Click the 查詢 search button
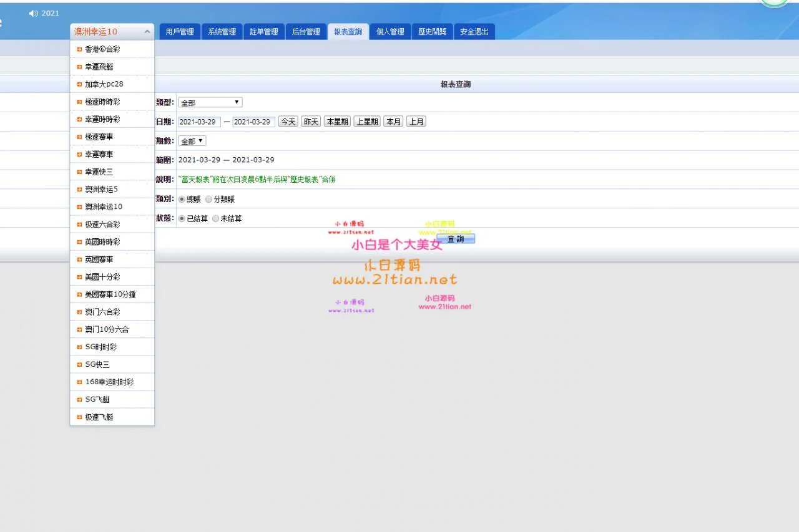The image size is (799, 532). pos(456,239)
